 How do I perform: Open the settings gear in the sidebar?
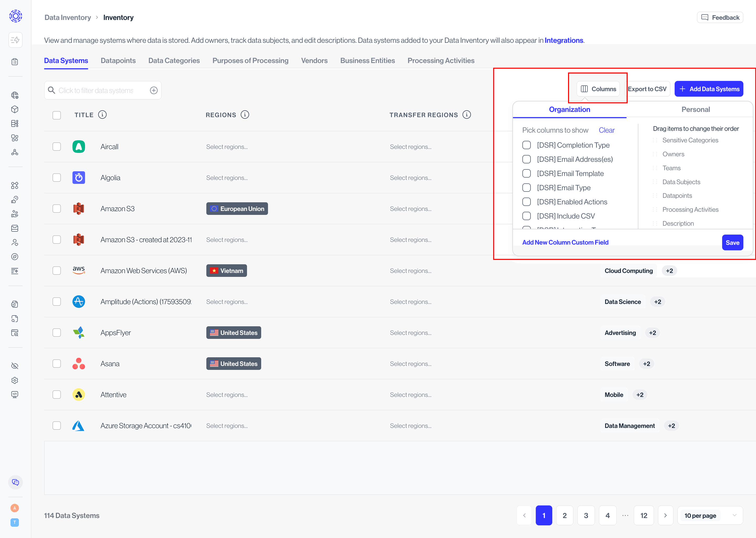tap(15, 380)
